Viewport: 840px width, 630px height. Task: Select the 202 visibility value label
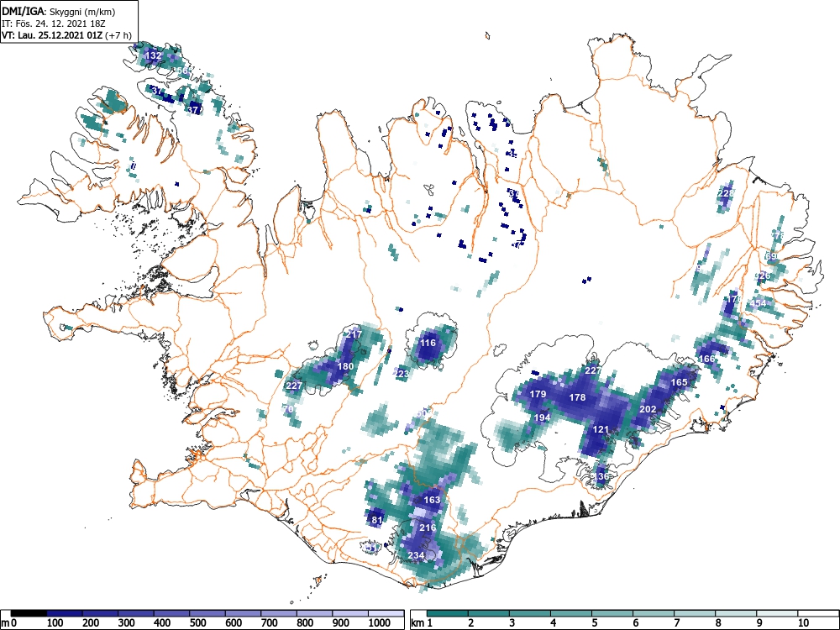648,409
